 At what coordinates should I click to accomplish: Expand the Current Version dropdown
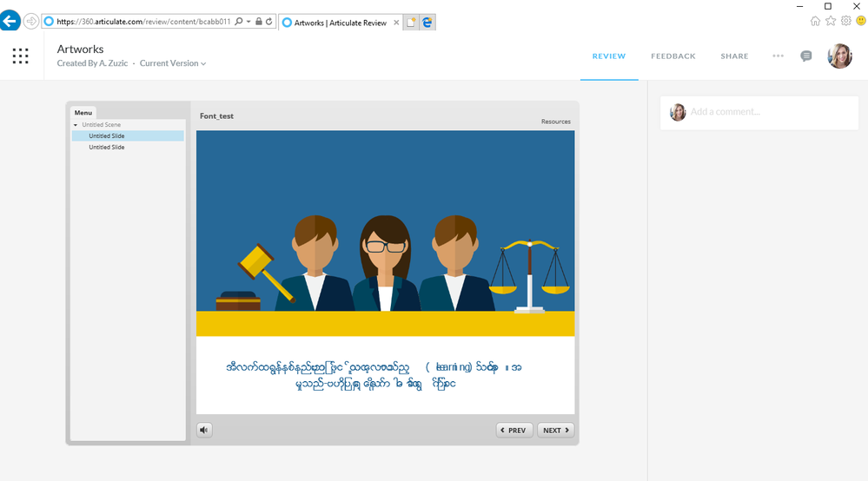(174, 63)
